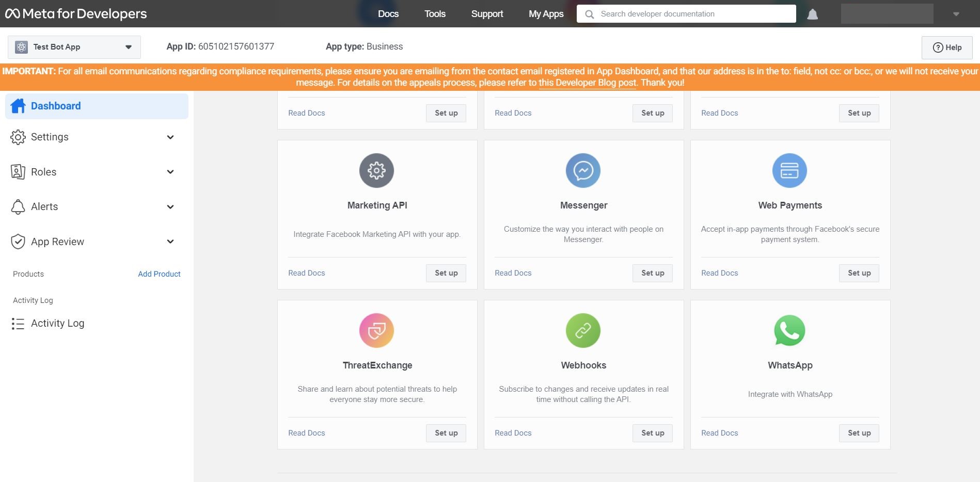
Task: Click the App type Business text
Action: point(364,46)
